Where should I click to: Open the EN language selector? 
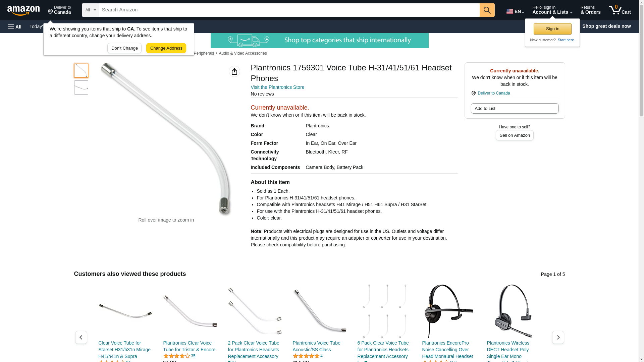click(x=515, y=11)
